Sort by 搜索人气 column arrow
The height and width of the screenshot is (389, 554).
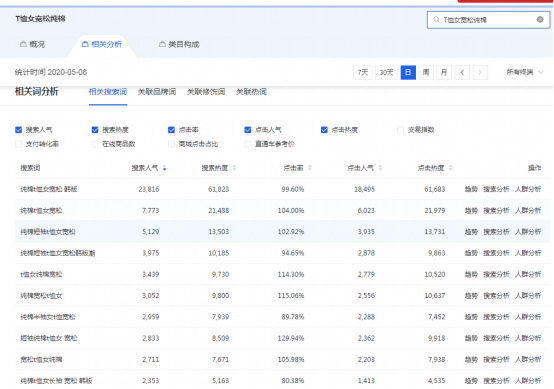pos(164,168)
